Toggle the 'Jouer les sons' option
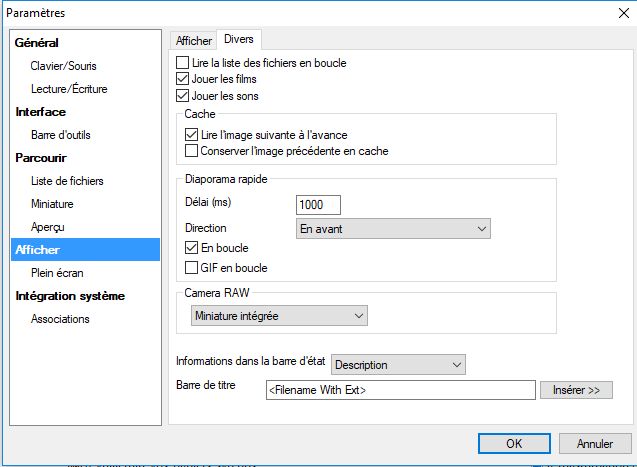The height and width of the screenshot is (467, 637). click(182, 96)
